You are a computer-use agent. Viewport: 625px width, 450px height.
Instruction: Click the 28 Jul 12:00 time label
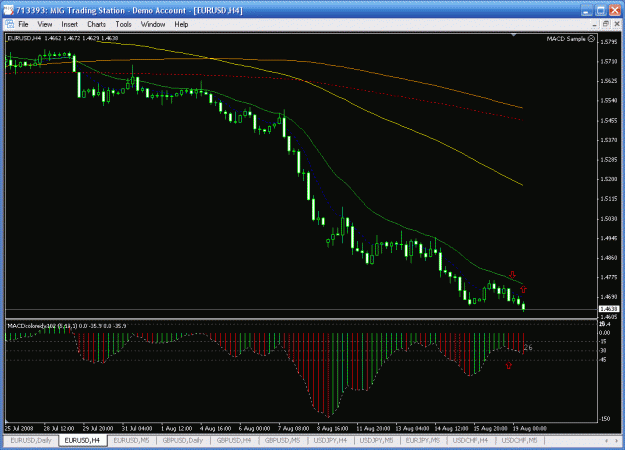pos(59,428)
